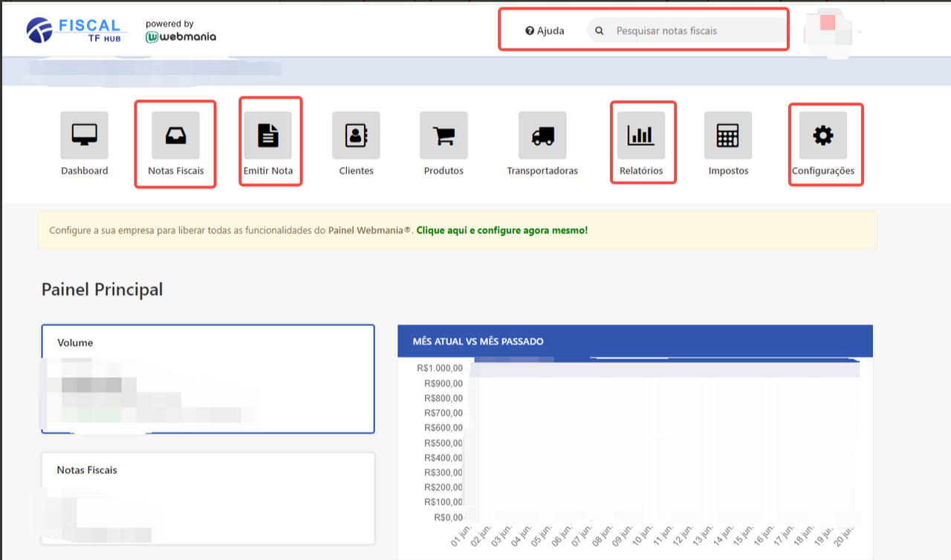Click the Clientes menu label
951x560 pixels.
pyautogui.click(x=356, y=171)
